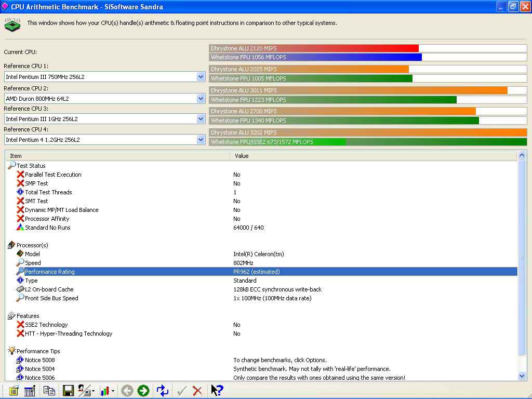Click the red X cancel icon
This screenshot has height=399, width=532.
197,391
